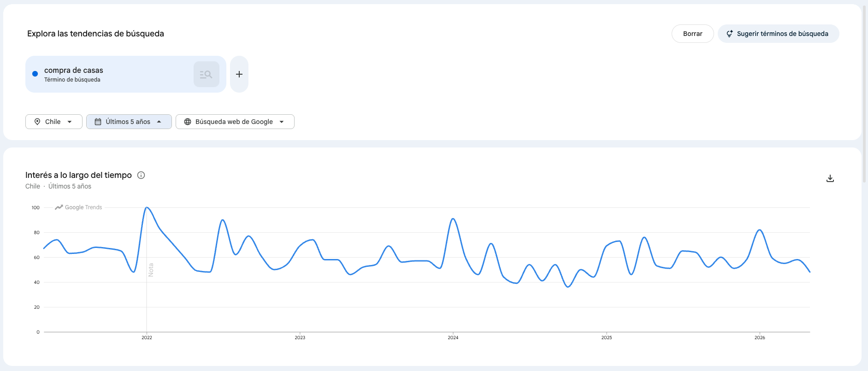Click Sugerir términos de búsqueda button
Viewport: 868px width, 371px height.
779,34
